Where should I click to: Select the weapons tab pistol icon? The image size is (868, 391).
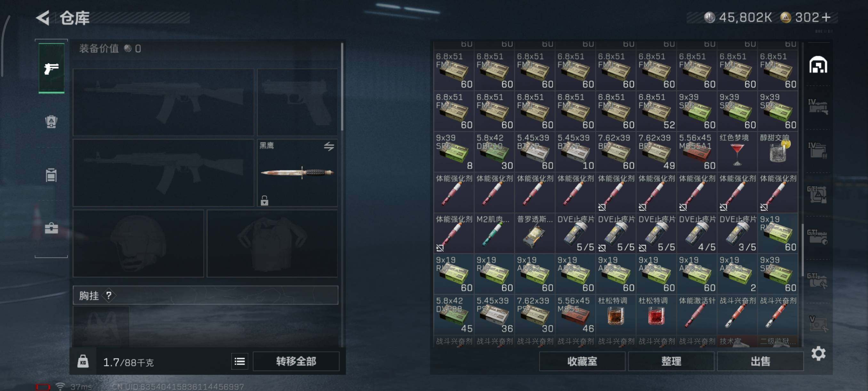(51, 68)
